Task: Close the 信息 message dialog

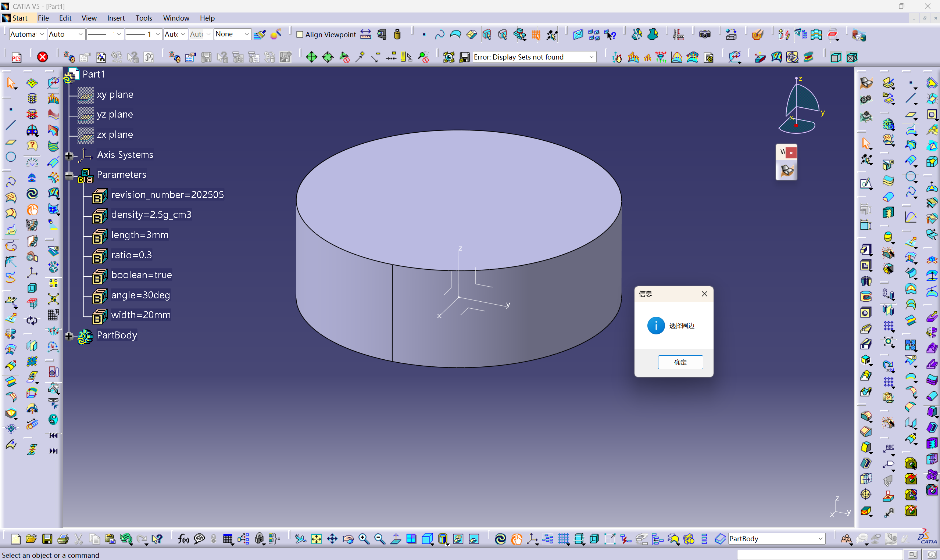Action: click(x=704, y=294)
